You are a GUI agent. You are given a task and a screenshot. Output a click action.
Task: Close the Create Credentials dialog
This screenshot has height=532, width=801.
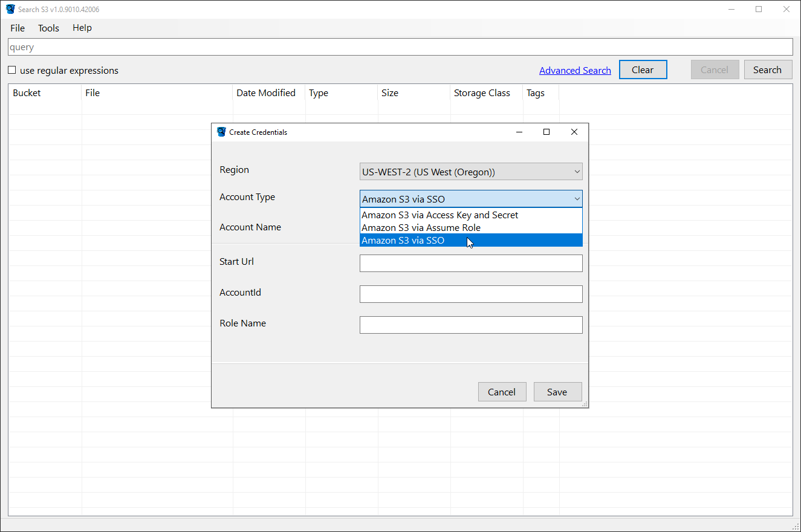click(574, 132)
